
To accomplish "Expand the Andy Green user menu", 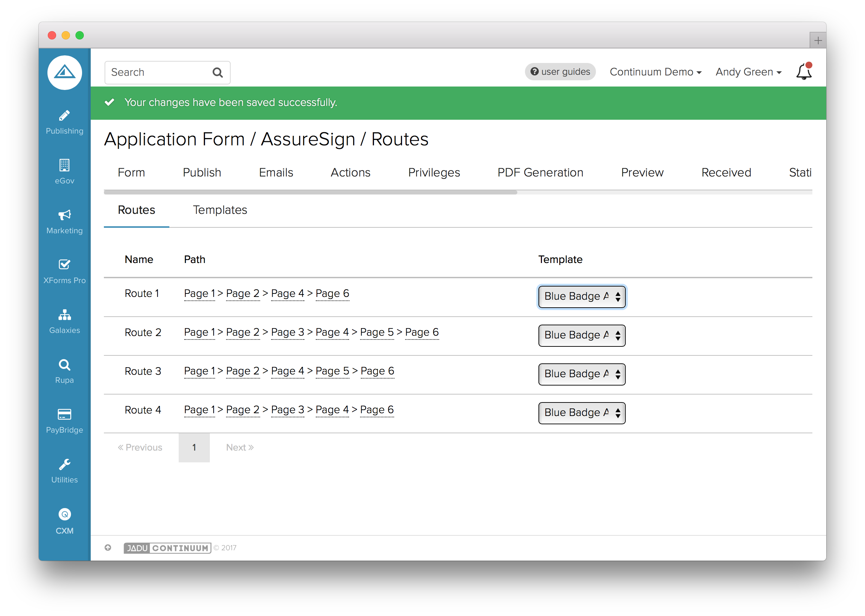I will point(748,72).
